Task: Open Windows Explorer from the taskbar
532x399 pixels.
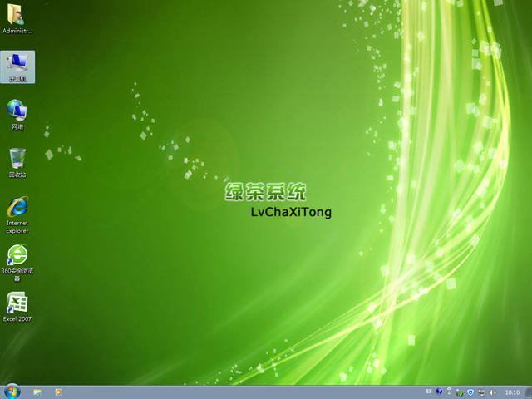Action: click(x=37, y=392)
